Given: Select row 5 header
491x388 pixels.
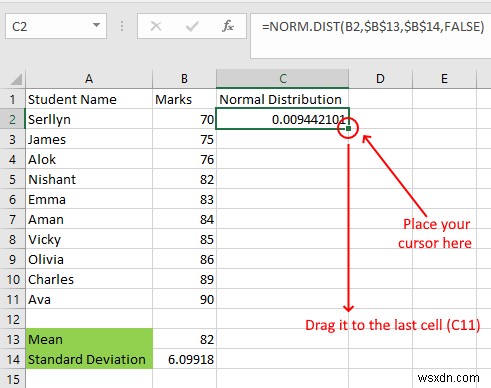Looking at the screenshot, I should pos(13,179).
